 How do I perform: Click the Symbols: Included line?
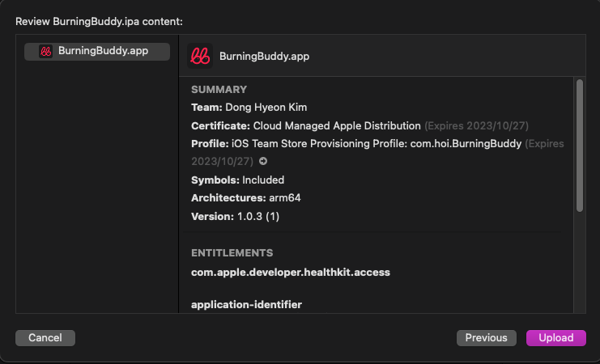point(237,180)
